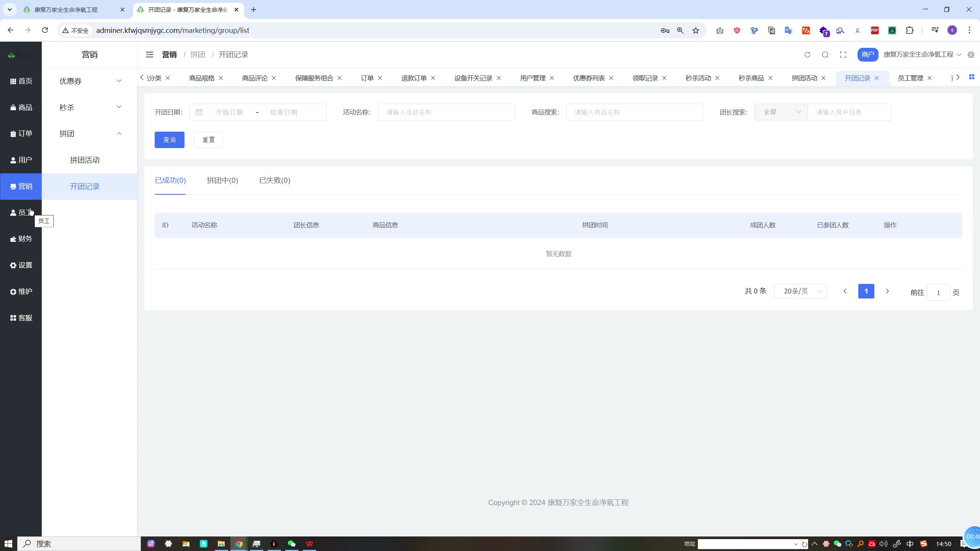Bookmark this page with star icon
Viewport: 980px width, 551px height.
(696, 30)
